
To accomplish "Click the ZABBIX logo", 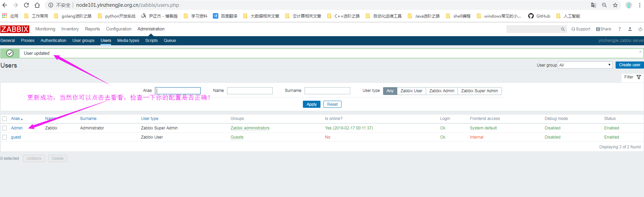I will pos(15,29).
